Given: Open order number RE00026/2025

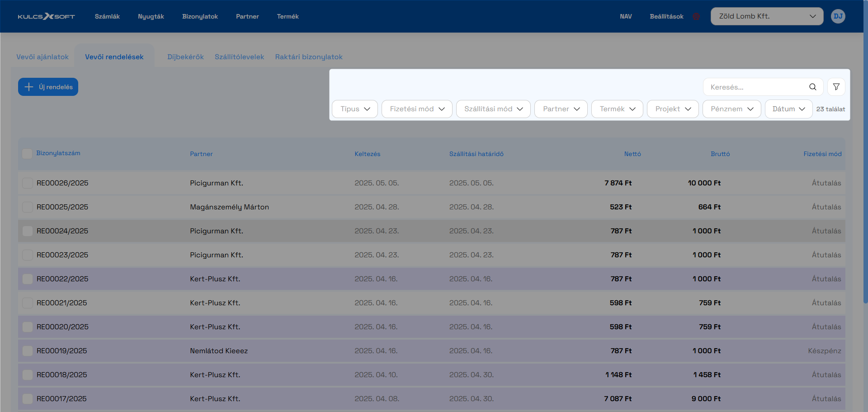Looking at the screenshot, I should coord(62,183).
